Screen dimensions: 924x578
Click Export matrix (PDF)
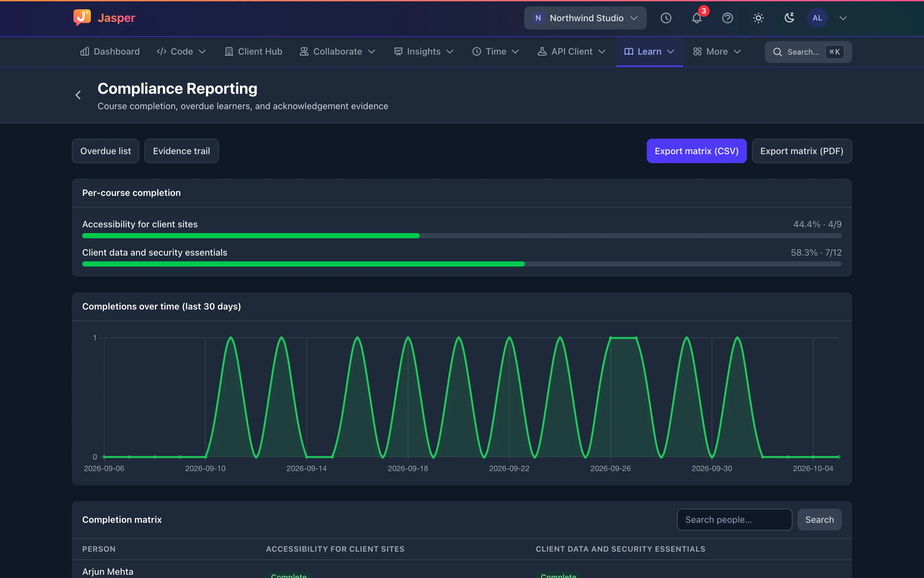click(802, 151)
